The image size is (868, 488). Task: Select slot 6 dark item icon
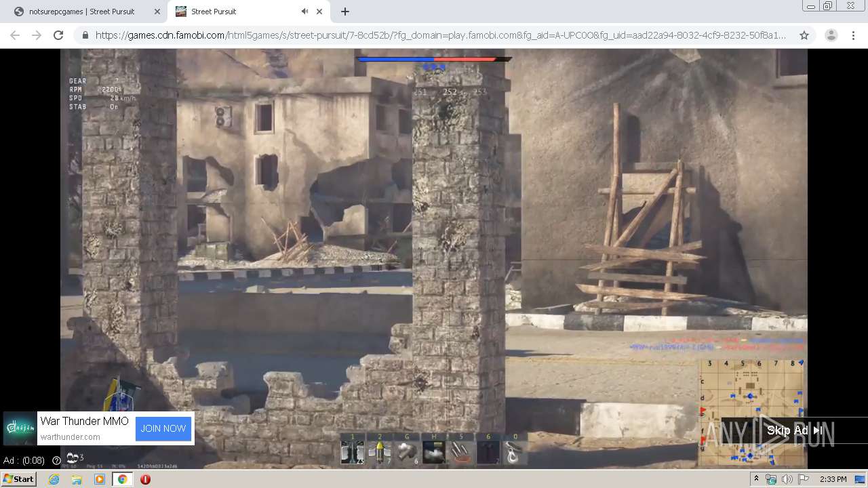point(488,452)
